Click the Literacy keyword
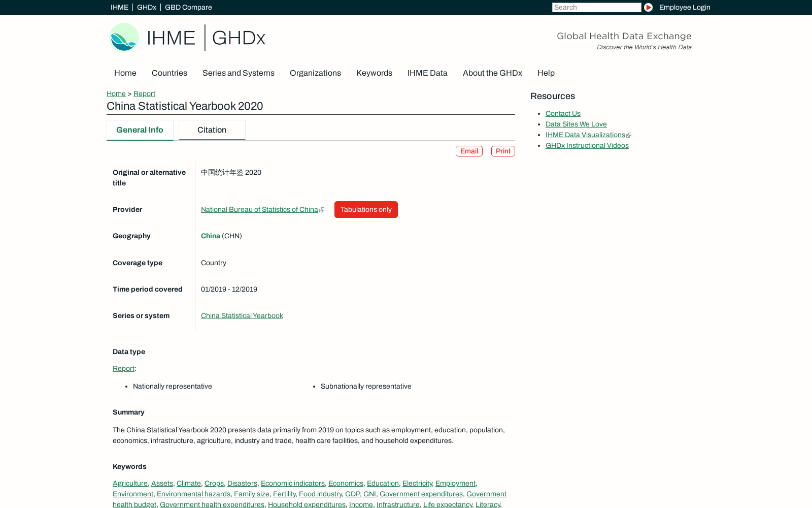This screenshot has height=508, width=812. 488,505
